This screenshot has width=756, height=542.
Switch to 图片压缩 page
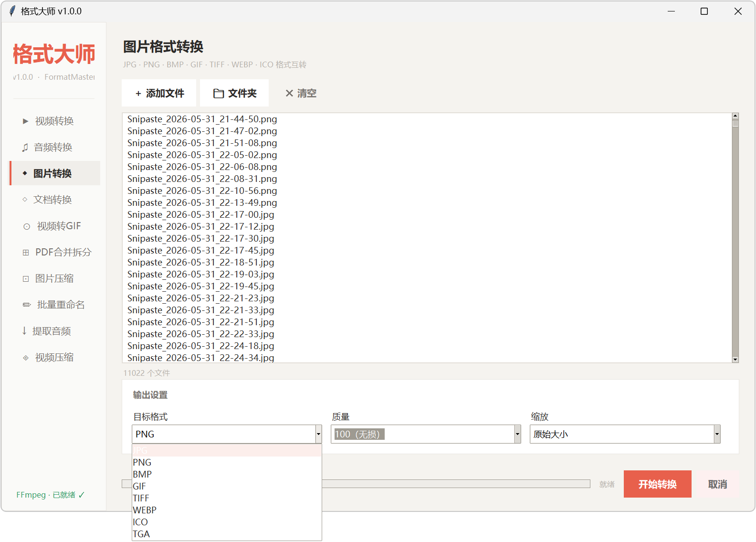55,279
